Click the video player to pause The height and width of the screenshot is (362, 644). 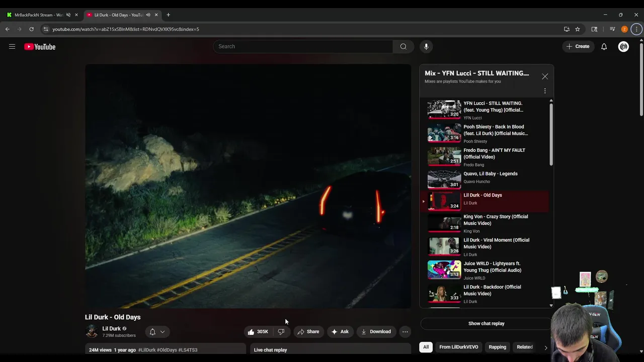[x=248, y=186]
